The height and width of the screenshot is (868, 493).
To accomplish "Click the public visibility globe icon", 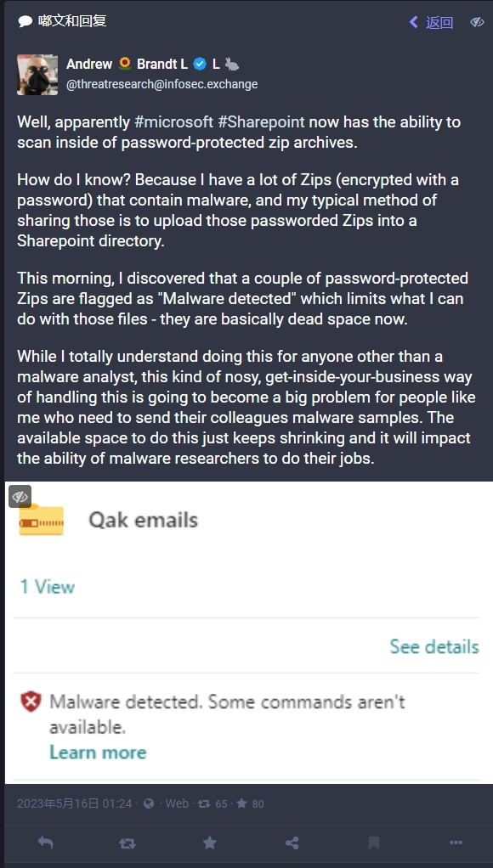I will (149, 803).
